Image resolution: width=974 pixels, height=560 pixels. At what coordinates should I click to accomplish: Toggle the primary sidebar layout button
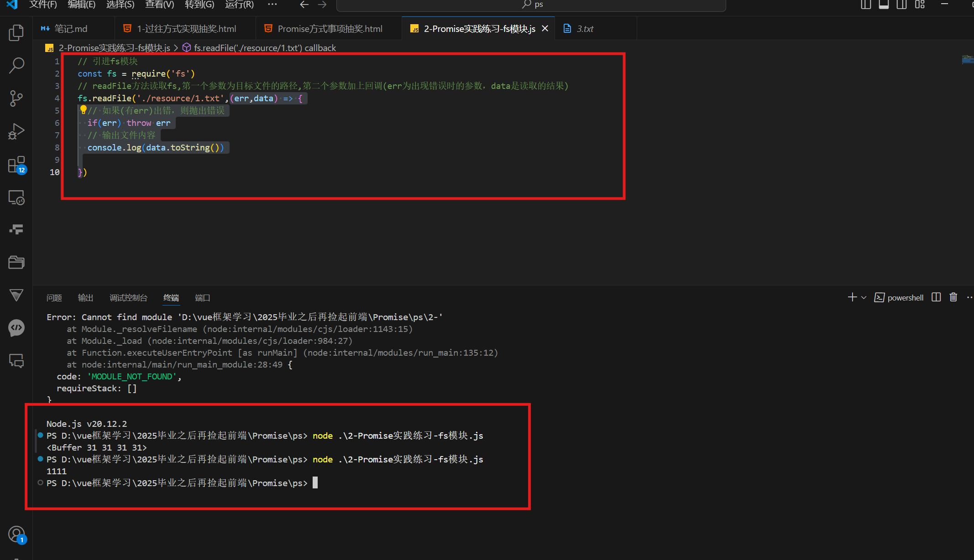click(x=866, y=5)
